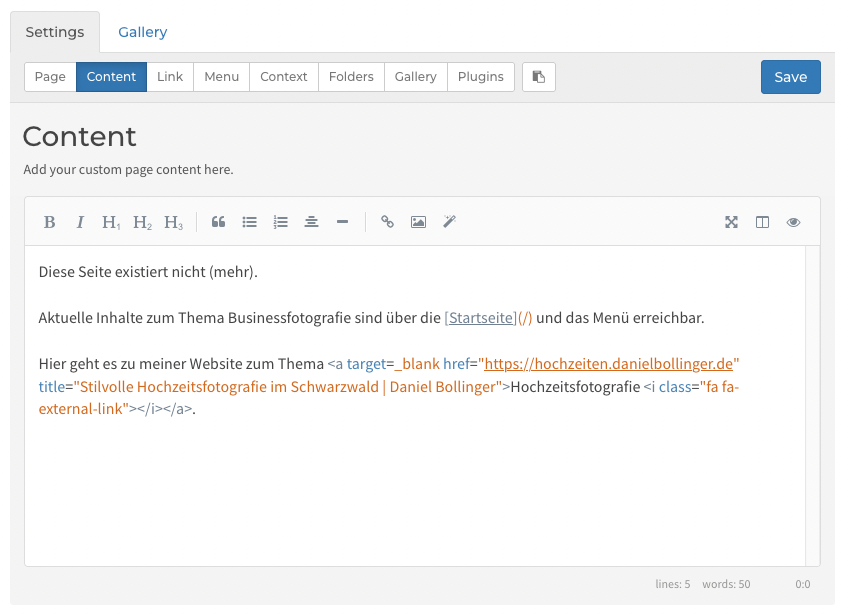Click the 'Stilvolle Hochzeitsfotografie im Schwarzwald' title text
The height and width of the screenshot is (615, 850).
229,387
